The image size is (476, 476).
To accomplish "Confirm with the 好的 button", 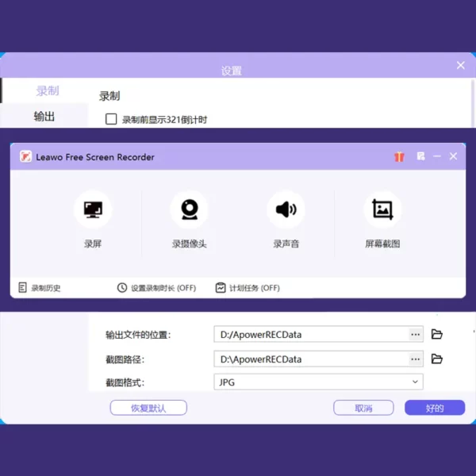I will [x=435, y=408].
